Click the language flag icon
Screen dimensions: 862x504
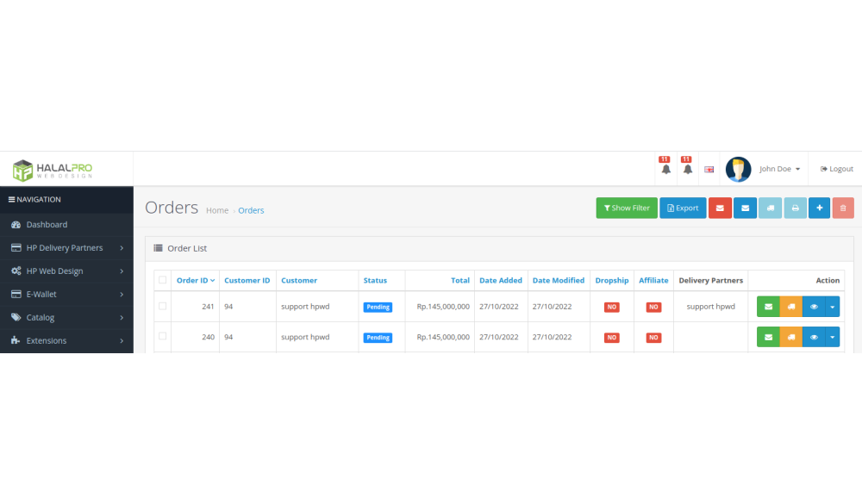(x=709, y=170)
